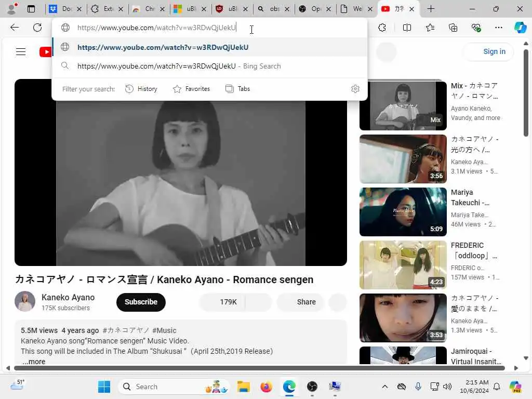Open the Kaneko Ayano channel avatar
Image resolution: width=532 pixels, height=399 pixels.
25,301
